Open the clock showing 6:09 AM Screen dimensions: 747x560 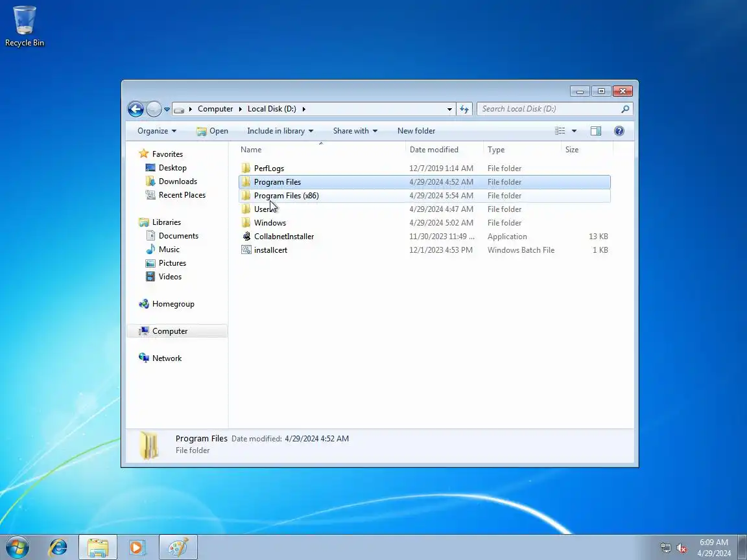coord(714,548)
